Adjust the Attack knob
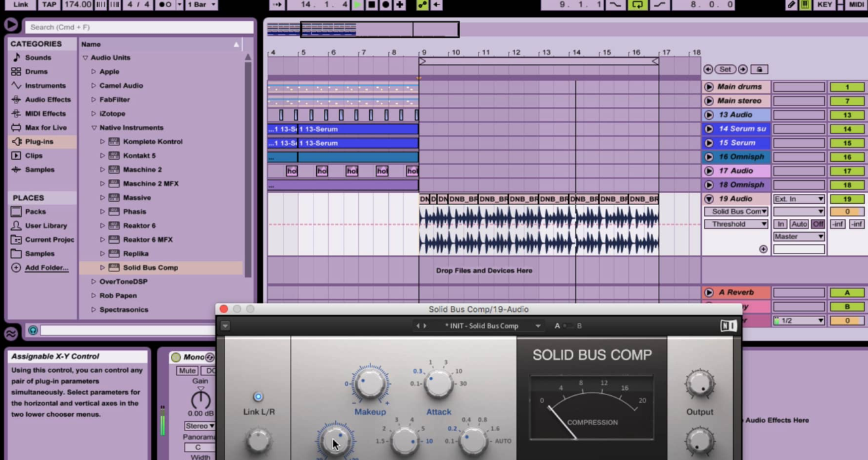868x460 pixels. tap(439, 383)
